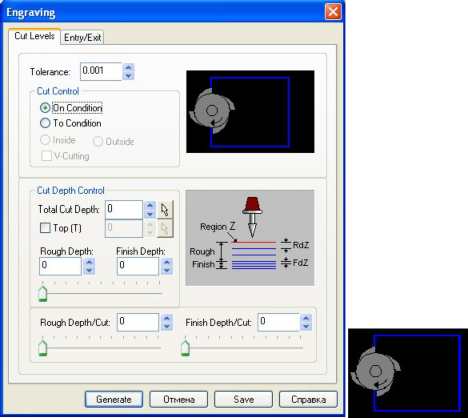The image size is (468, 418).
Task: Open the Entry/Exit tab
Action: point(82,37)
